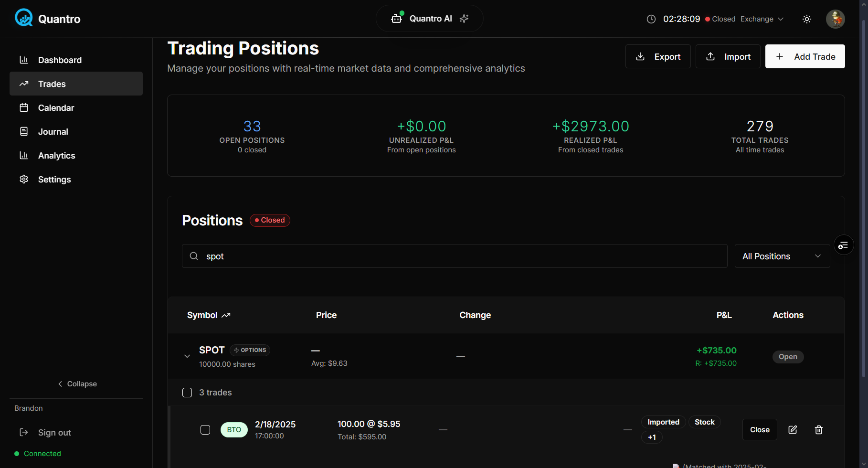Image resolution: width=868 pixels, height=468 pixels.
Task: Open the Exchange dropdown
Action: click(x=762, y=19)
